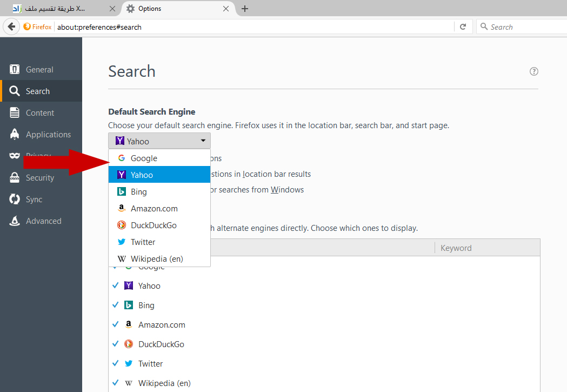The image size is (567, 392).
Task: Uncheck Twitter in the one-click engines list
Action: (115, 363)
